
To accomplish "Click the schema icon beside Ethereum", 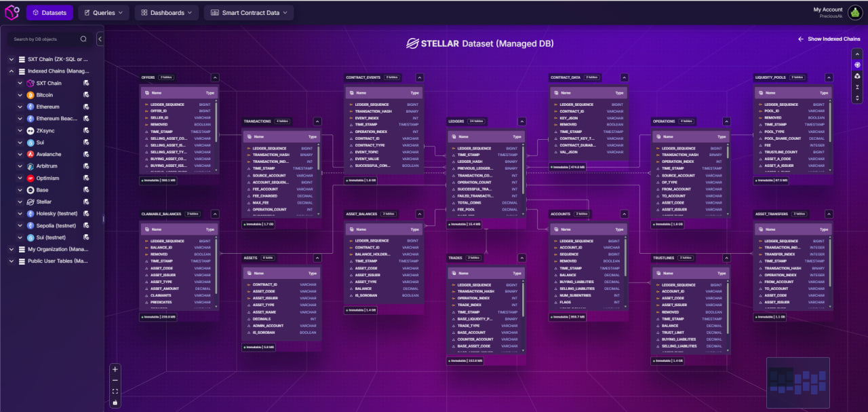I will coord(87,107).
